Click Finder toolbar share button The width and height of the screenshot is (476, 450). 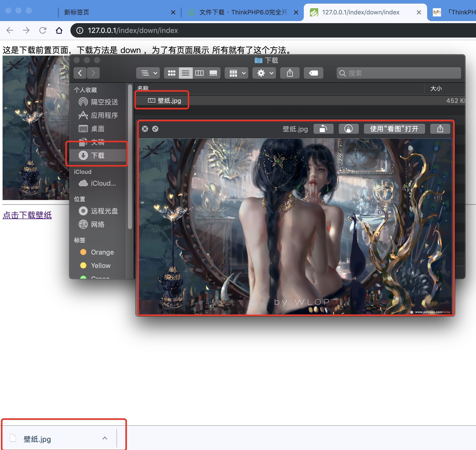(x=290, y=73)
